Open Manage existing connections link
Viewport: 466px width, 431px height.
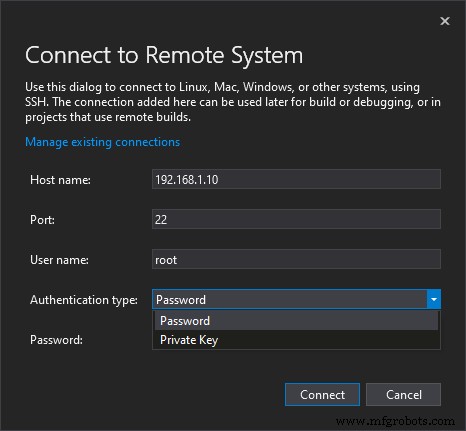(103, 142)
